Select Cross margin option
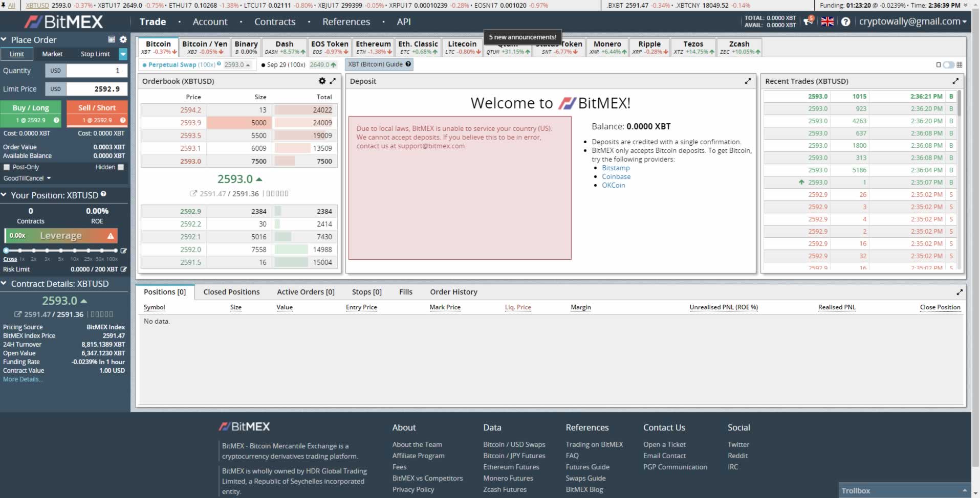Screen dimensions: 980x498 pos(10,259)
